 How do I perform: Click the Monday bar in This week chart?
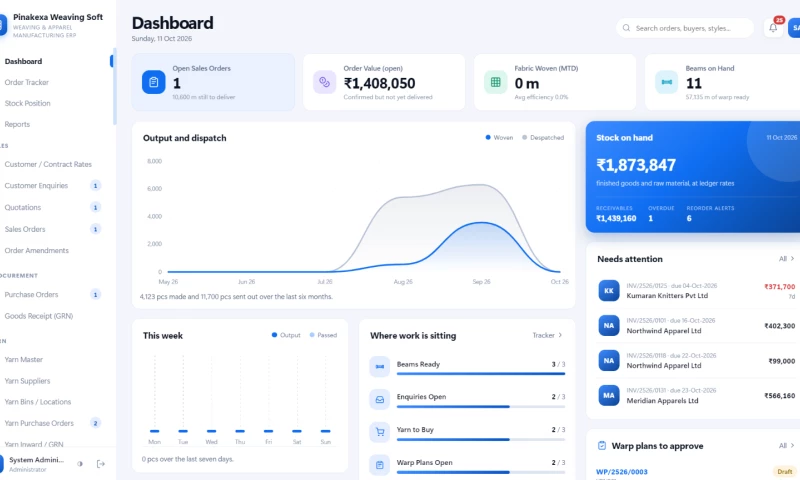coord(155,431)
